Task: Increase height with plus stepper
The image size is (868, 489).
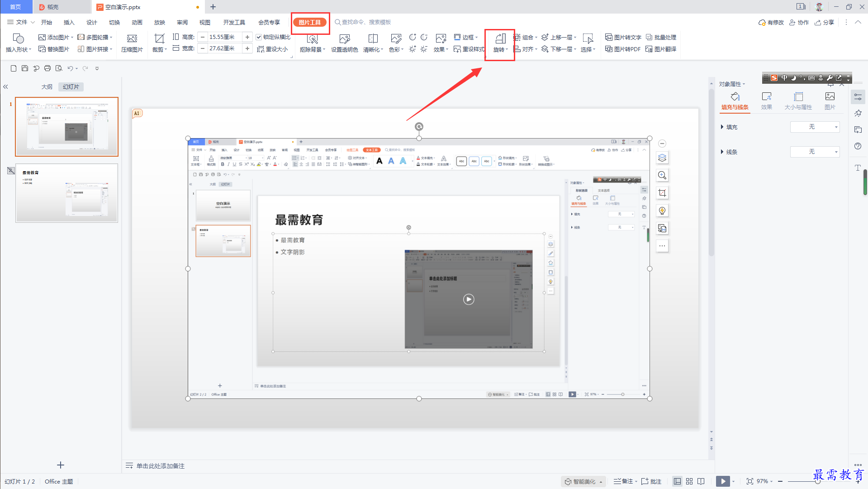Action: pos(247,37)
